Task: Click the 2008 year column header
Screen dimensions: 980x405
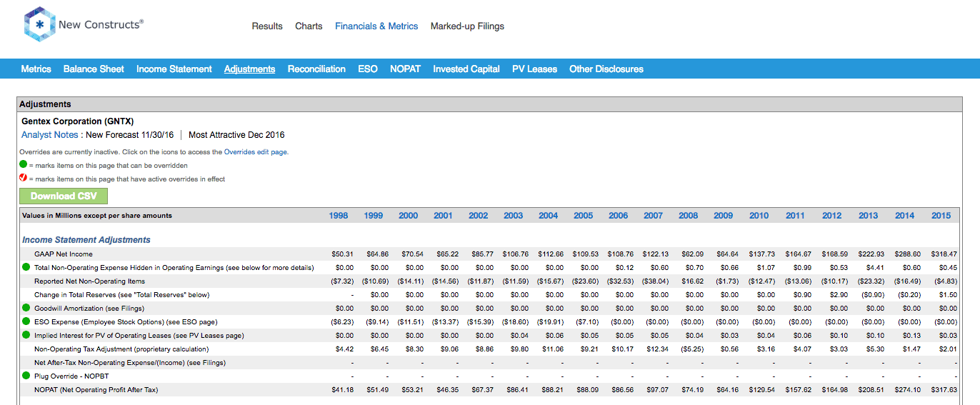Action: (688, 215)
